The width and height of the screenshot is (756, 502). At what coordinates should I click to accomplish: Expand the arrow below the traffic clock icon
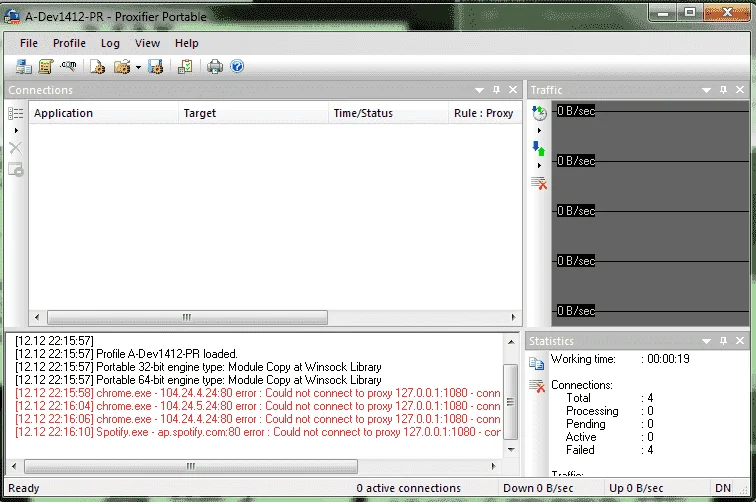pyautogui.click(x=539, y=130)
